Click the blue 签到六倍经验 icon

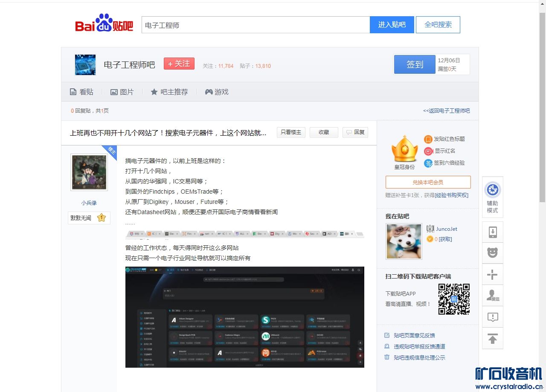(428, 163)
